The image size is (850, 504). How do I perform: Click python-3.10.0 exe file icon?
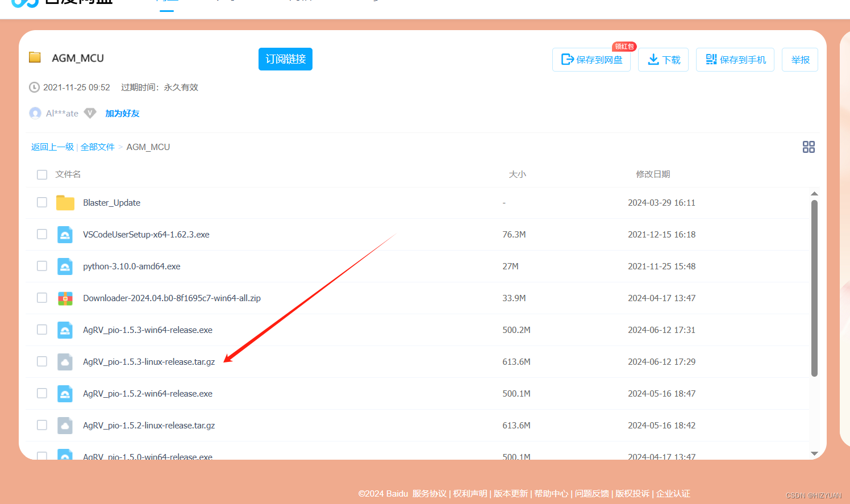[65, 266]
